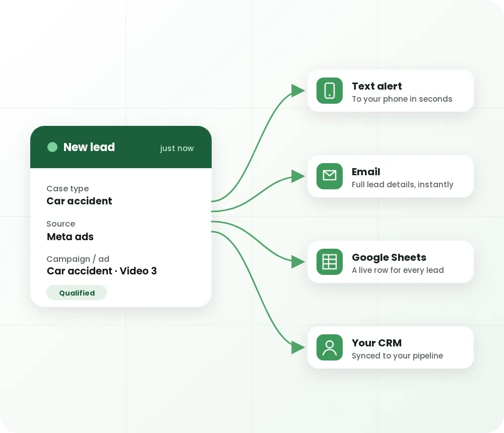Click 'To your phone in seconds' subtitle
The image size is (504, 433).
[402, 99]
